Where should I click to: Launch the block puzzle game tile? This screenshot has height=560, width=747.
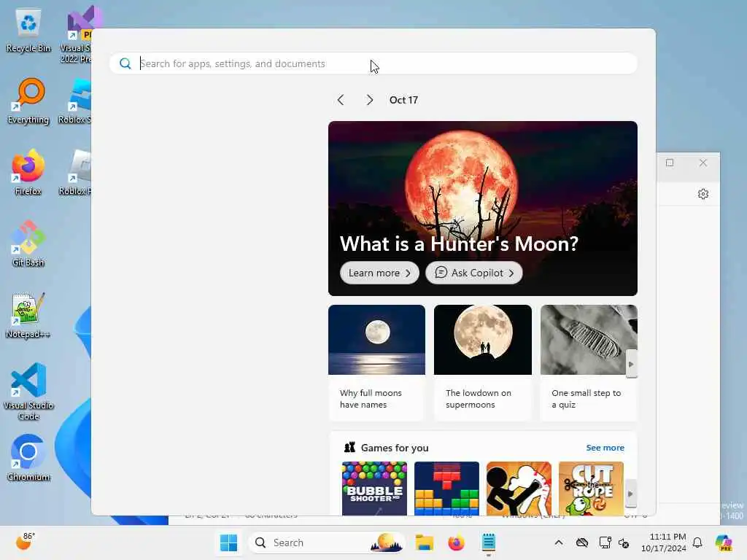coord(447,488)
